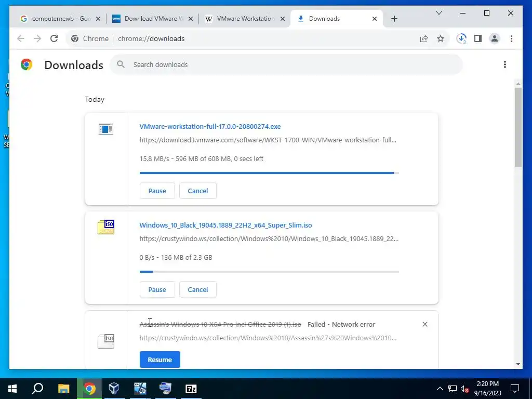Switch to VMware Workstation Wikipedia tab
The image size is (532, 399).
point(245,19)
